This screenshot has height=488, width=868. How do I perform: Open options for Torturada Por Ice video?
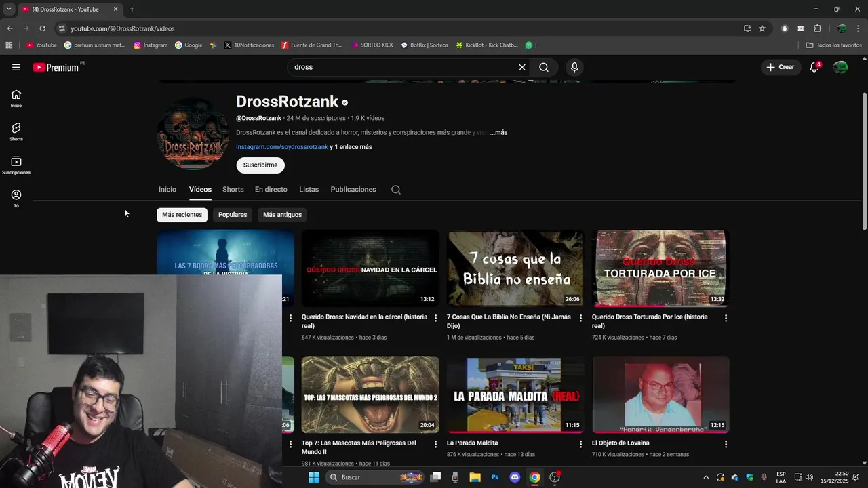coord(726,318)
